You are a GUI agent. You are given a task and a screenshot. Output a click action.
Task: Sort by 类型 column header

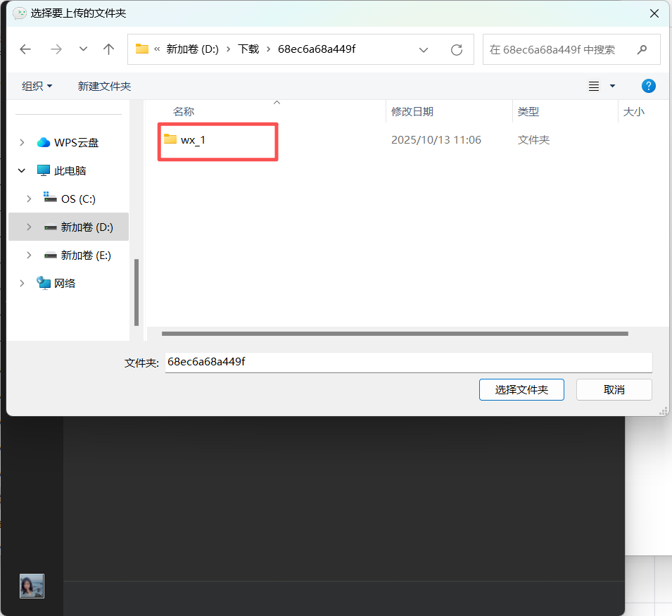(x=528, y=111)
